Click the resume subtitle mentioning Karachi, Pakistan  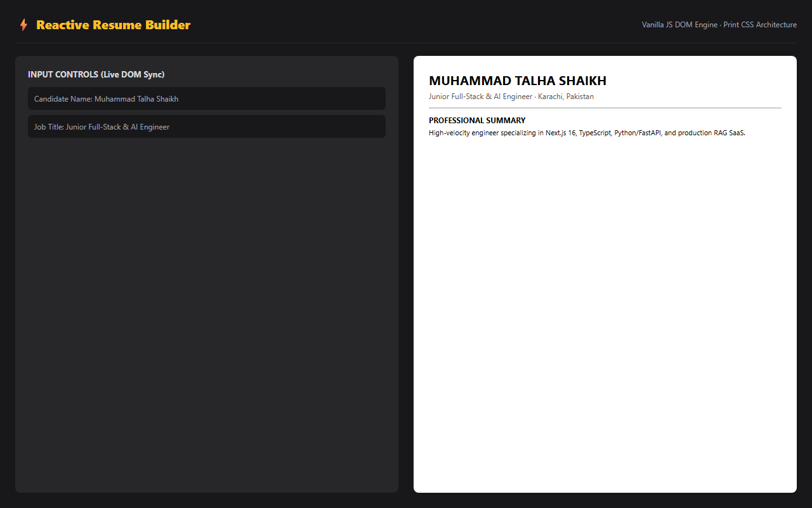511,97
